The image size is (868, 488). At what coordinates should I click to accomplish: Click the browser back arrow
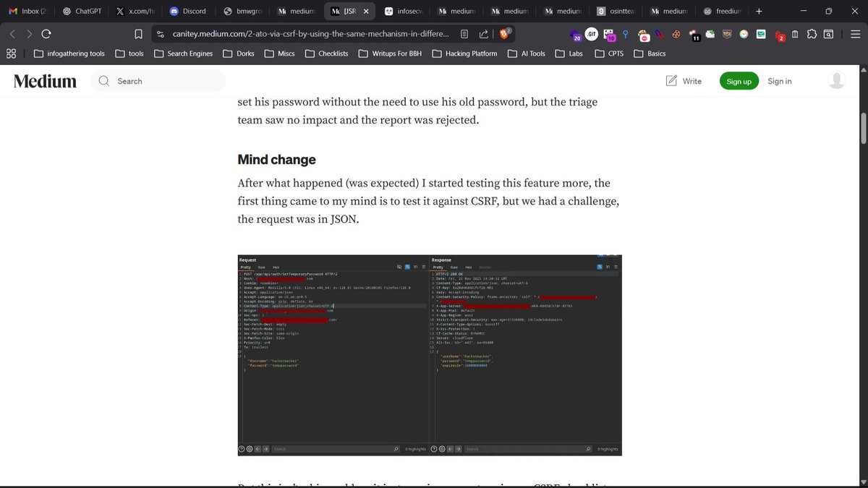[x=12, y=34]
